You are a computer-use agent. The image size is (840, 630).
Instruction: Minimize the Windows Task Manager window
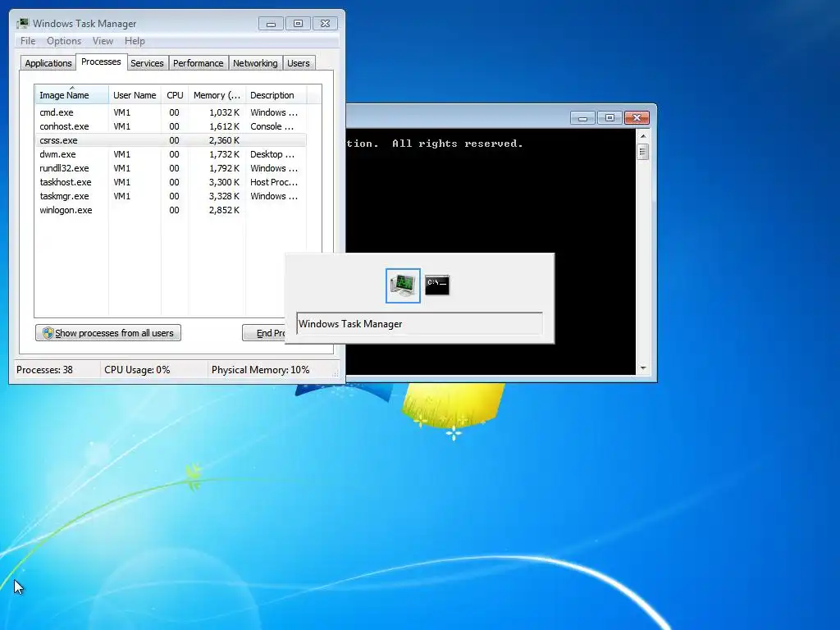(271, 24)
